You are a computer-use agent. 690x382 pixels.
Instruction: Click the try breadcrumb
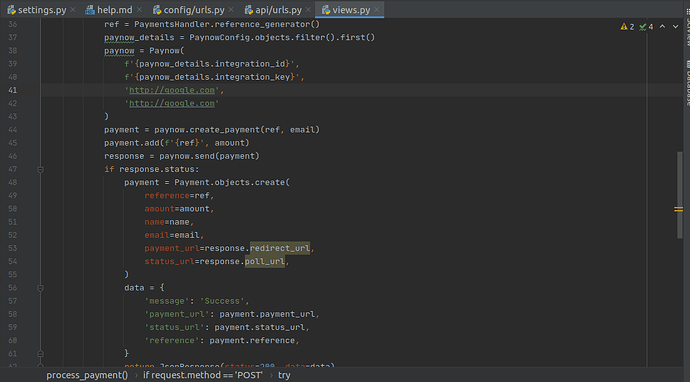coord(284,375)
